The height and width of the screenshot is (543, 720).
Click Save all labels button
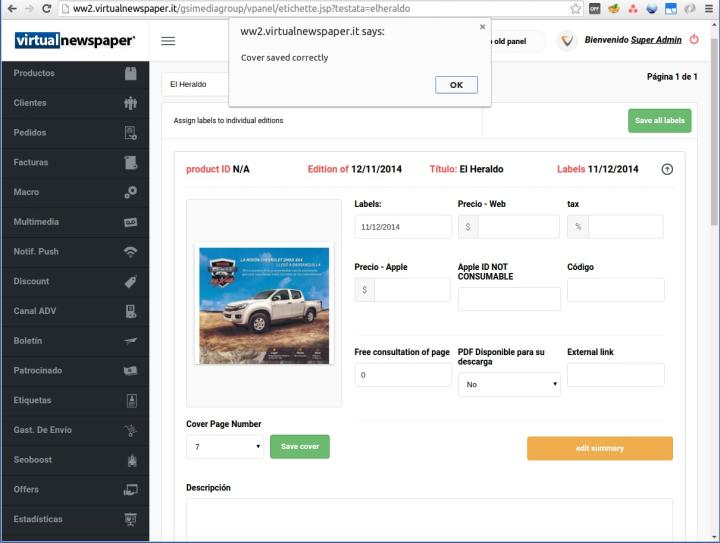tap(660, 121)
